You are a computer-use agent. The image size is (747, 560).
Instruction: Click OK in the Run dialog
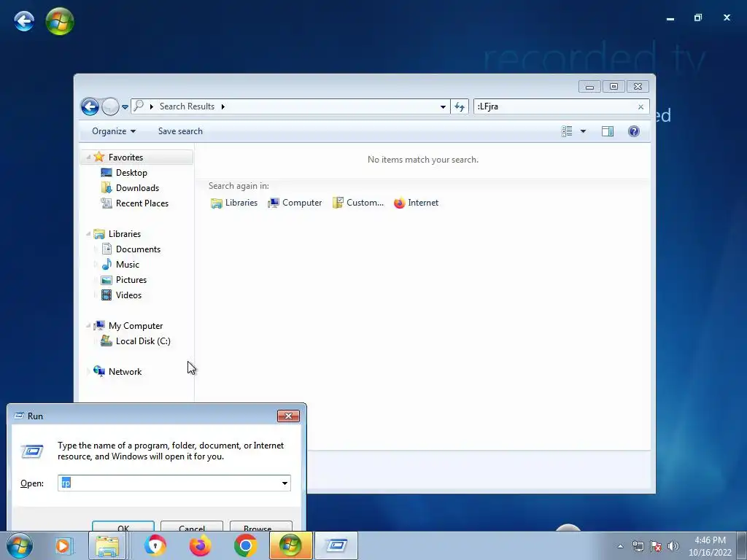(x=123, y=528)
